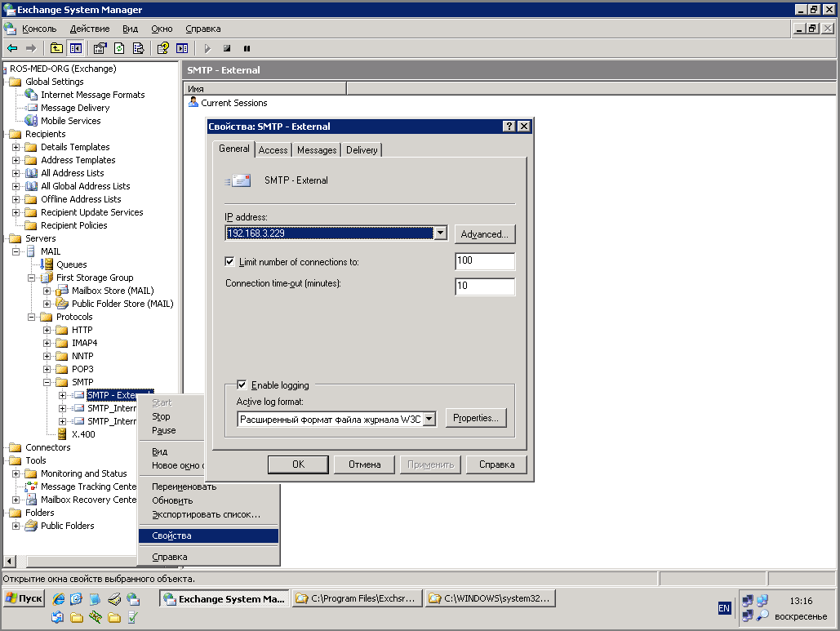
Task: Click the Справка button in dialog
Action: pyautogui.click(x=496, y=464)
